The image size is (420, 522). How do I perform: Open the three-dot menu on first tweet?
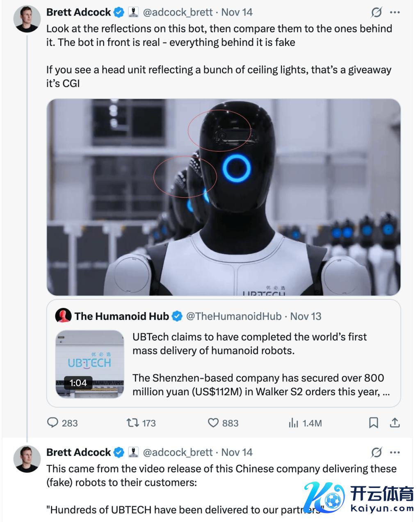tap(395, 12)
